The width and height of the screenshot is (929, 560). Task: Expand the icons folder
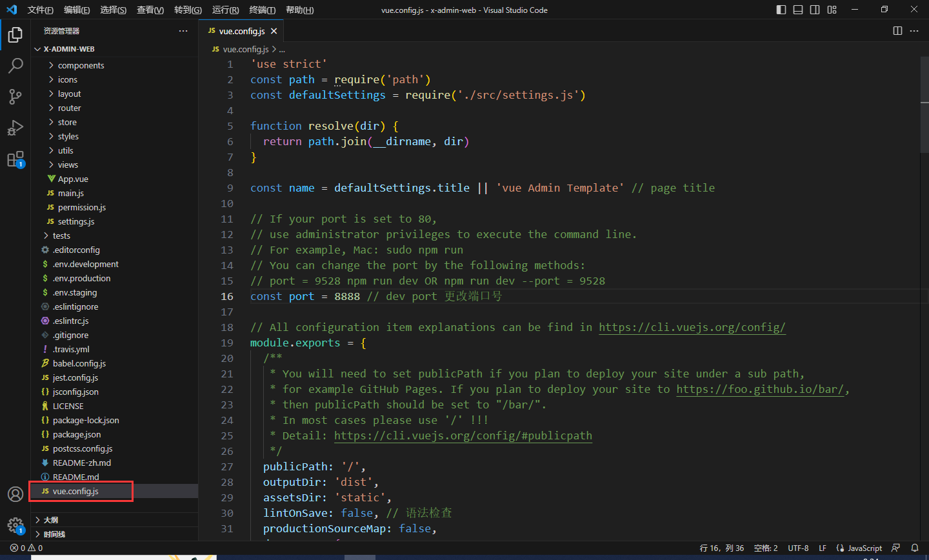114,79
